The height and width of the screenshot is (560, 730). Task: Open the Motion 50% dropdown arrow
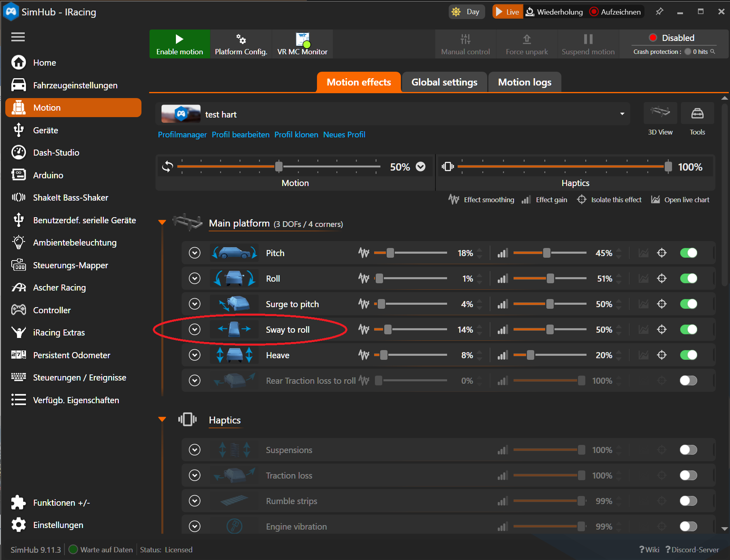421,167
